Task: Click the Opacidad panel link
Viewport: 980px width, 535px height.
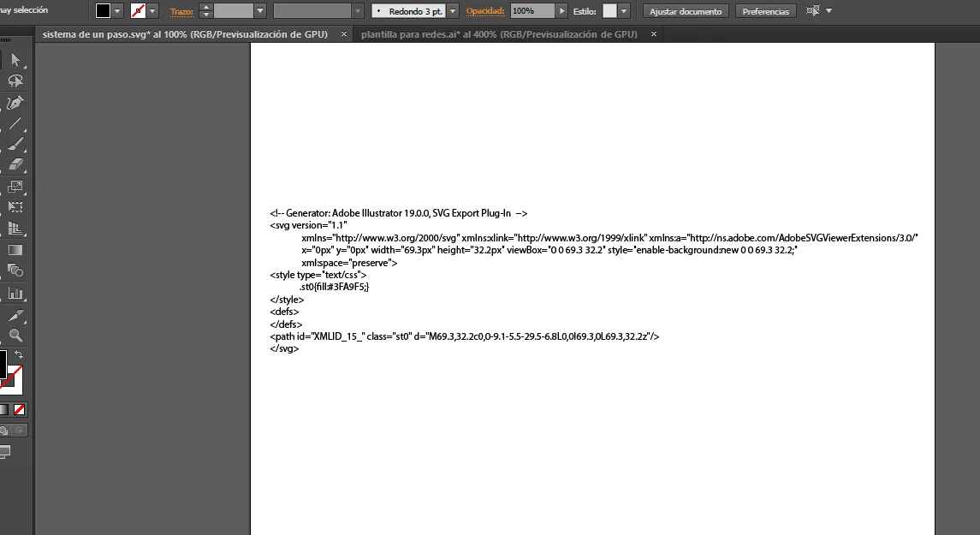Action: [485, 10]
